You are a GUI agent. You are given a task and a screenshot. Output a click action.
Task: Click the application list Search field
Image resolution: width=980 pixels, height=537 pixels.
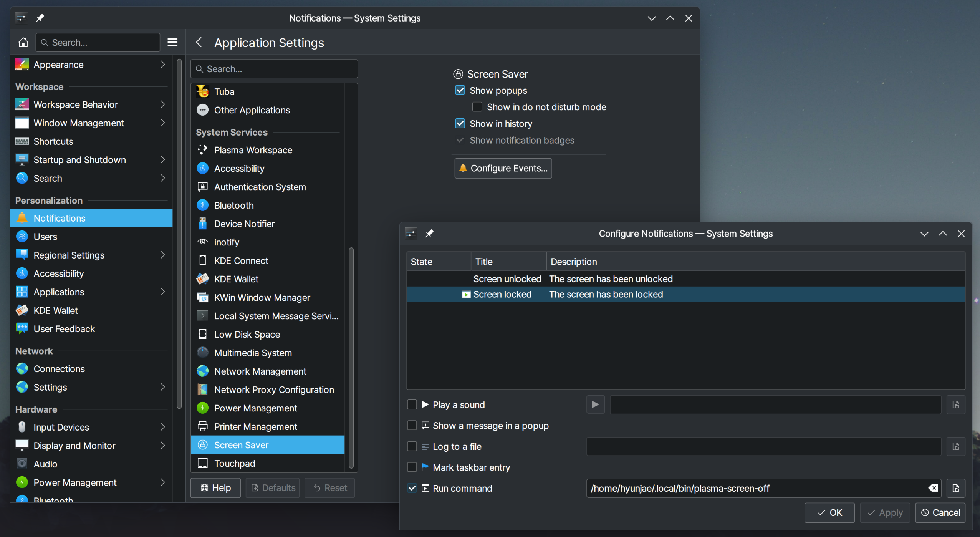pyautogui.click(x=274, y=69)
